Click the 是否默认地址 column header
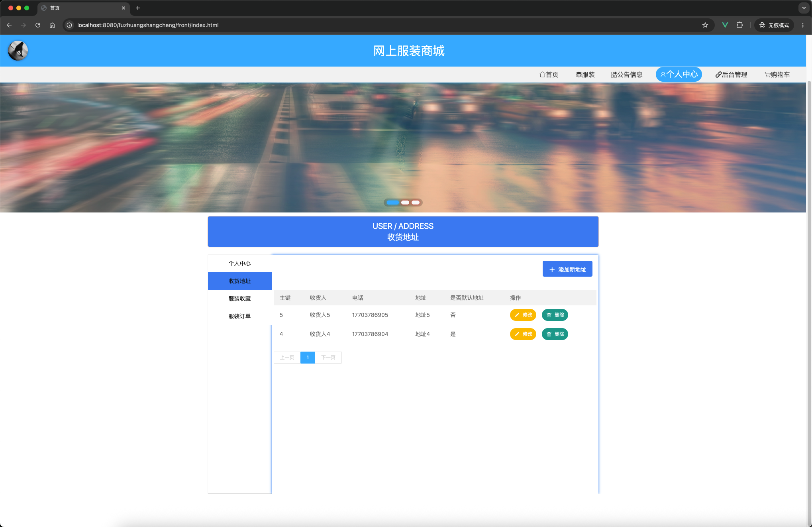 pyautogui.click(x=467, y=298)
